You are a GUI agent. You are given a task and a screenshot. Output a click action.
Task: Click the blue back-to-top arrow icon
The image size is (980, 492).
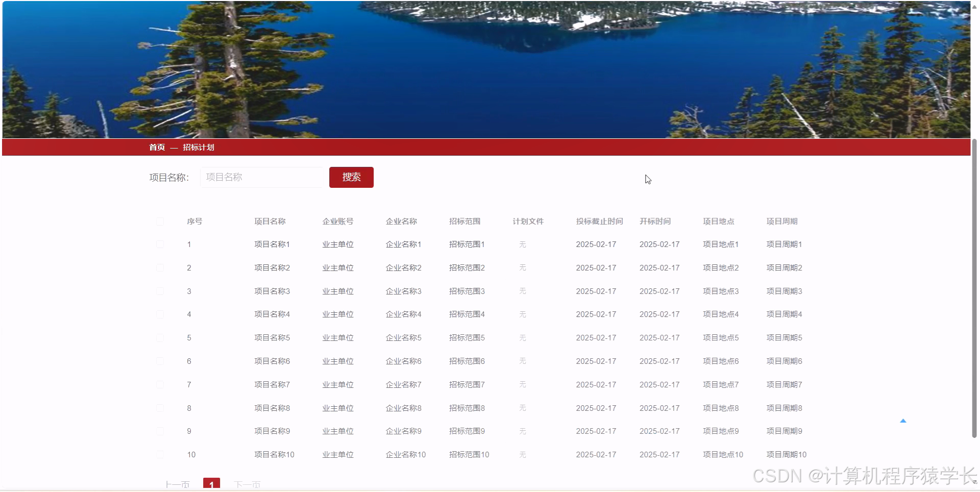[x=903, y=421]
